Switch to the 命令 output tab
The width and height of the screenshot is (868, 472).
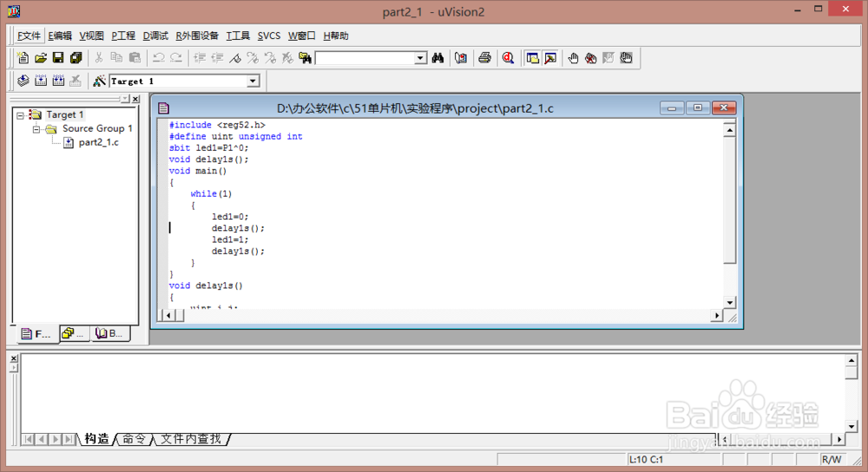134,439
